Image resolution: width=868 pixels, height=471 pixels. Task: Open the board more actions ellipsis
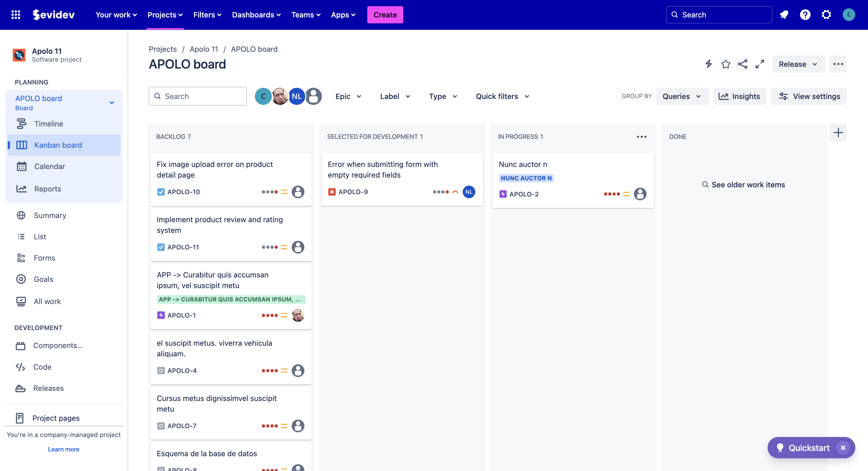[x=838, y=64]
